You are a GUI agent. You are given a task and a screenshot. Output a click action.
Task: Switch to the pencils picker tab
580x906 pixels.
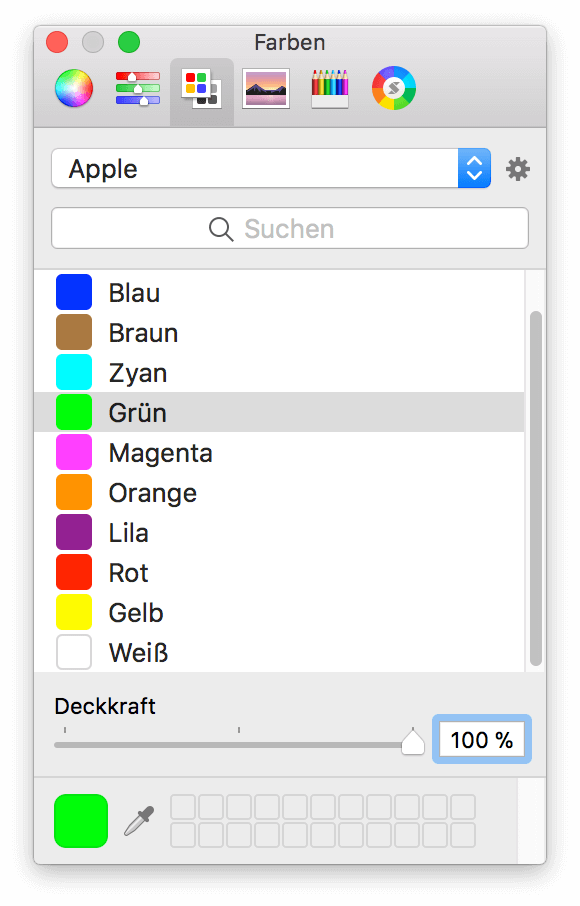tap(330, 89)
